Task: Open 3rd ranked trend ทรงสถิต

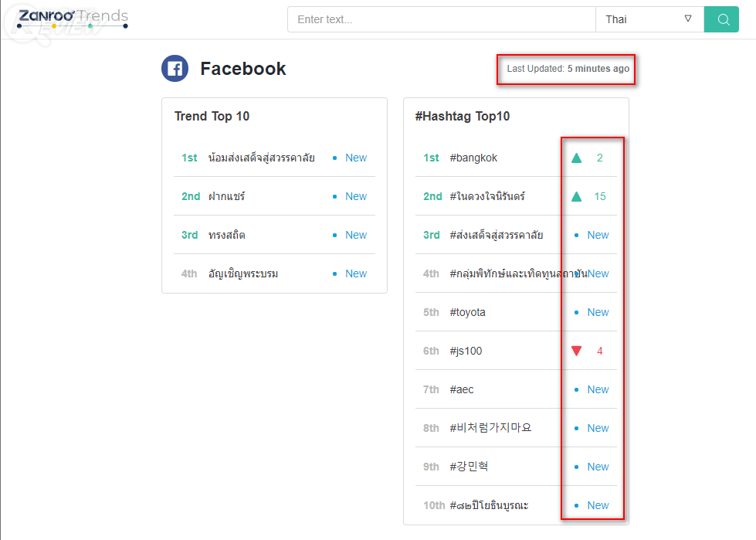Action: [x=227, y=236]
